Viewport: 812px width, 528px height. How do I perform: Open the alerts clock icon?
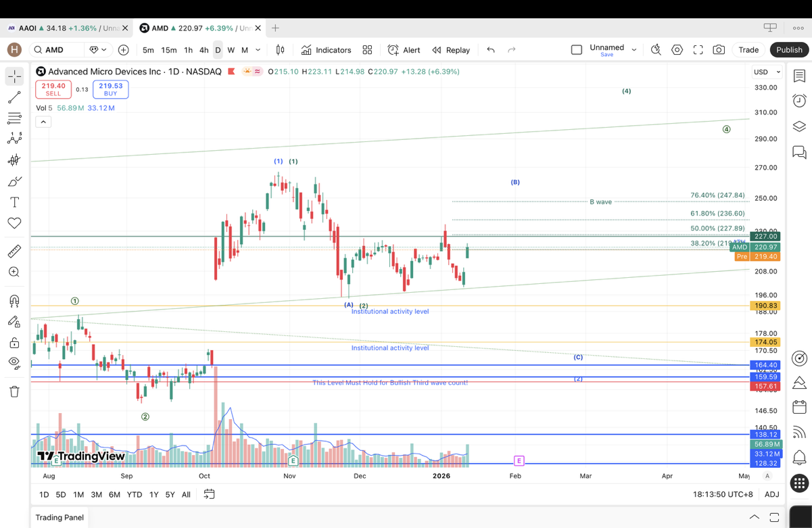coord(800,101)
